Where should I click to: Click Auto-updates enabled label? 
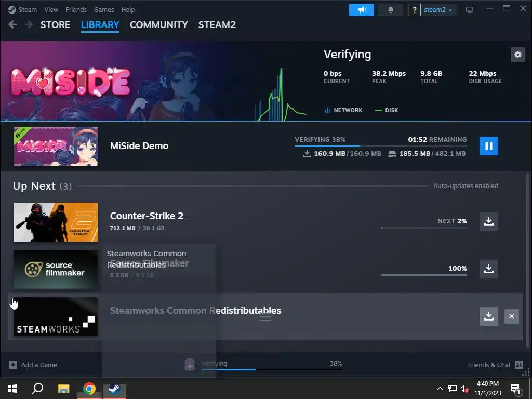point(465,185)
